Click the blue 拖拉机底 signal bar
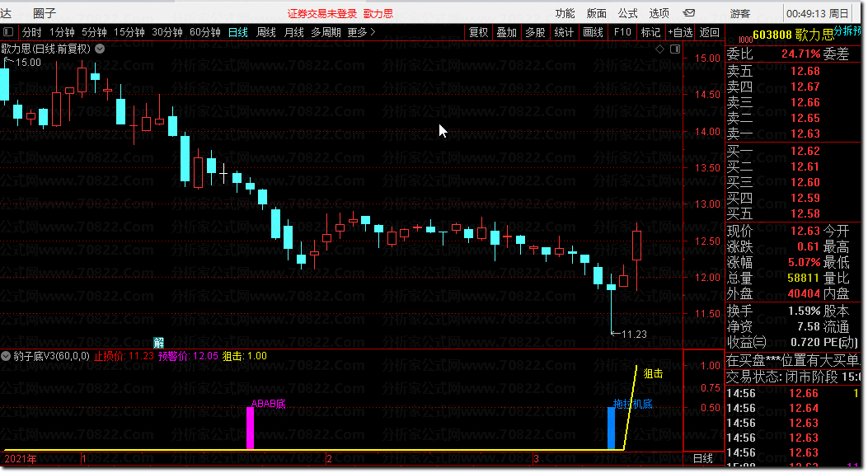 (611, 429)
